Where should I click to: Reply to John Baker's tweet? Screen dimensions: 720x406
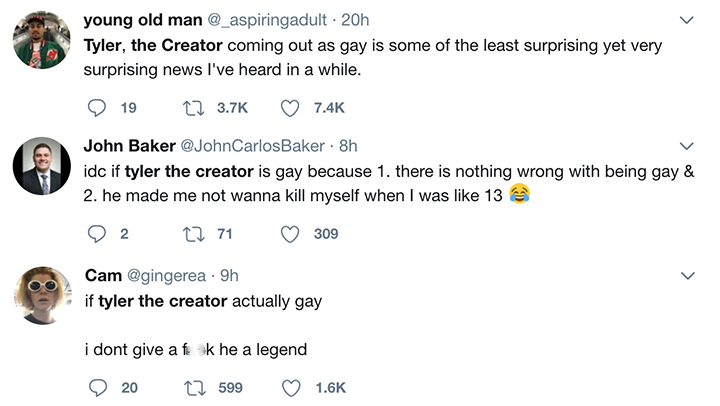97,234
